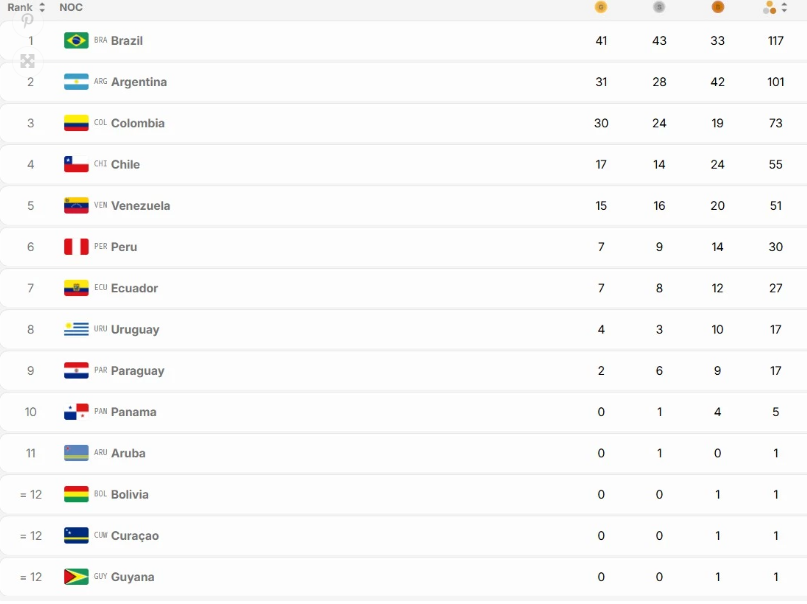Viewport: 807px width, 604px height.
Task: Click the total medals column icon
Action: point(769,7)
